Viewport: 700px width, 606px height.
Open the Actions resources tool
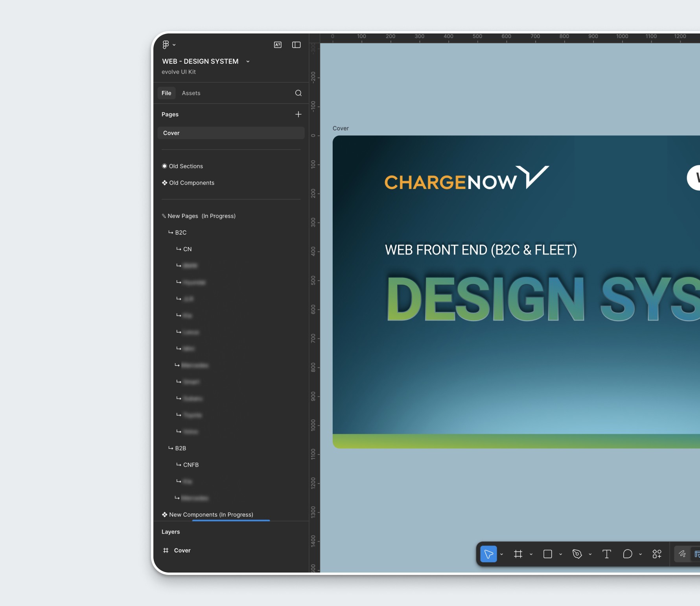tap(657, 554)
